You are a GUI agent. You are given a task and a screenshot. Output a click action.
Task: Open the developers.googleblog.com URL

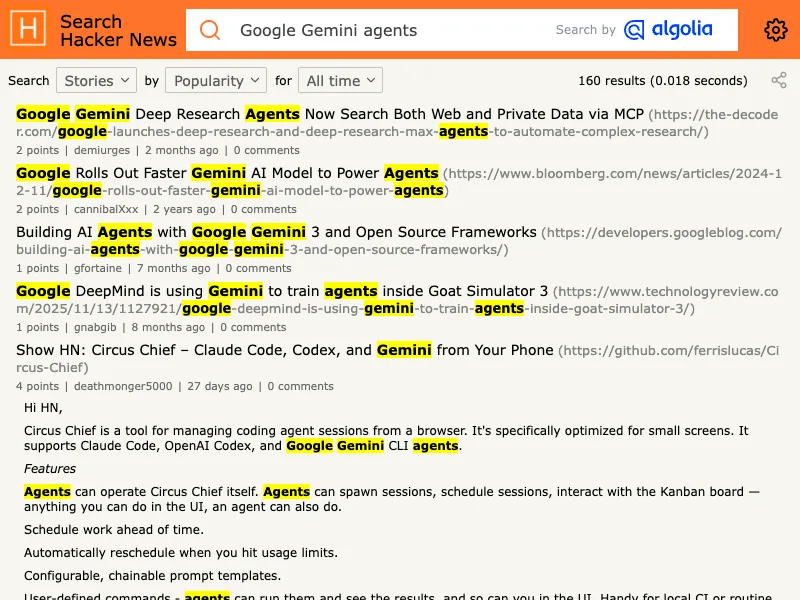tap(398, 241)
